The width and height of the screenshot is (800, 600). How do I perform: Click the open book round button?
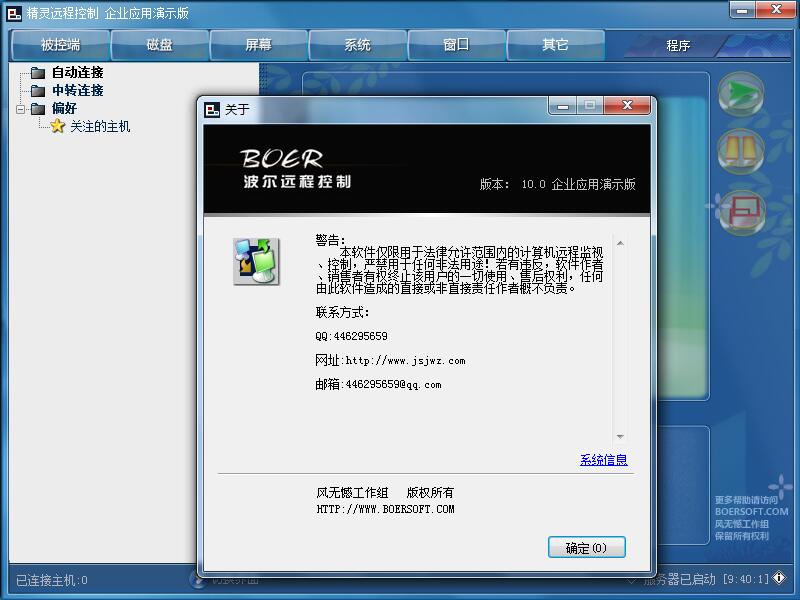740,152
